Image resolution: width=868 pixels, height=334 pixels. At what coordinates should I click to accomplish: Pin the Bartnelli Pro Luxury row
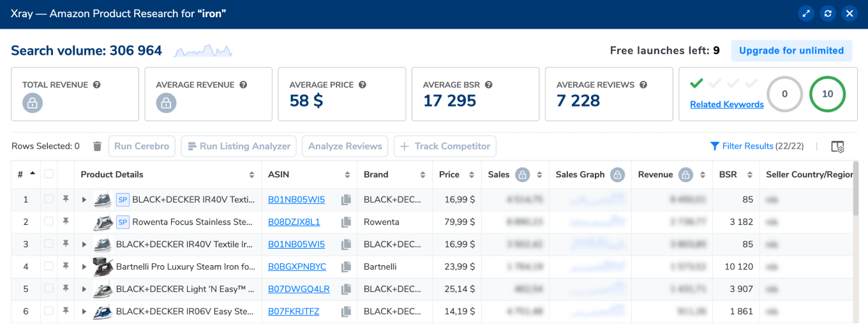tap(65, 266)
